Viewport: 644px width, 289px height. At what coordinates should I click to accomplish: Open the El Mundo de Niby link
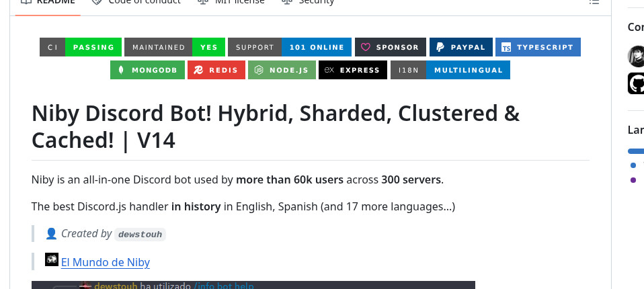coord(105,262)
